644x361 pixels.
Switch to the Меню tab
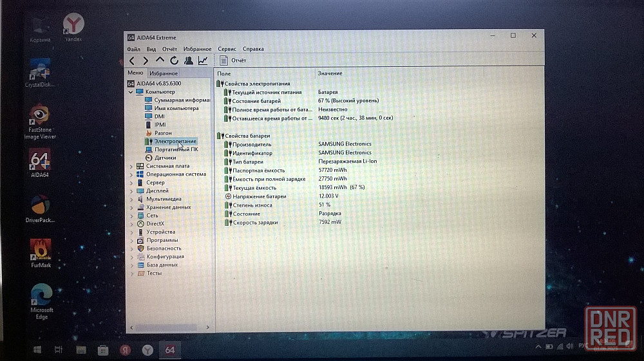point(135,73)
